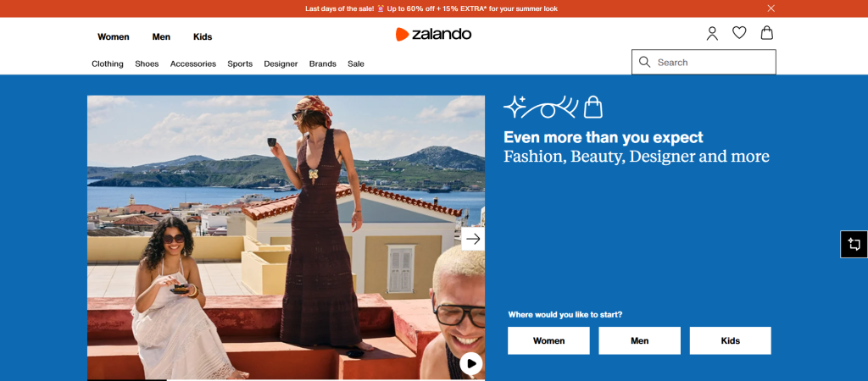Go to the Sale section

point(356,63)
